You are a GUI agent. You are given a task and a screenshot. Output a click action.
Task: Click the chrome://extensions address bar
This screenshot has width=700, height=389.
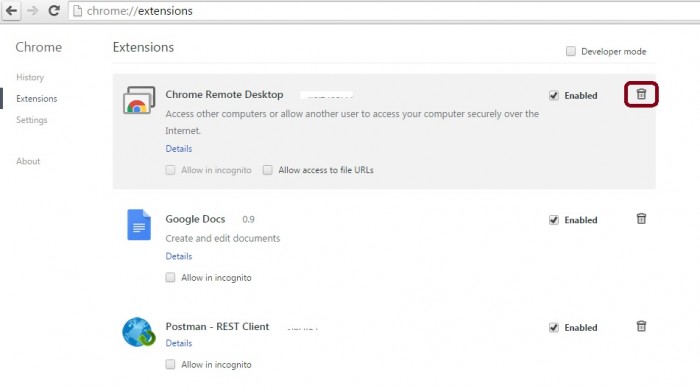point(384,11)
